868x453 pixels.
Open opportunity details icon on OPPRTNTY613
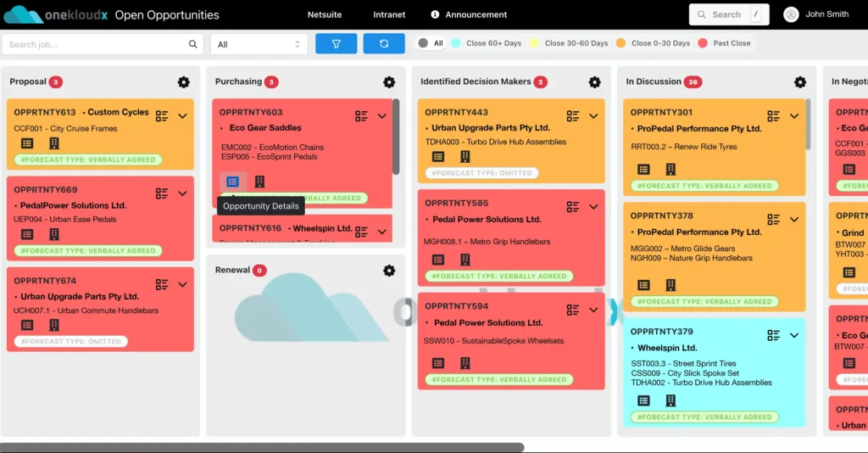click(27, 143)
